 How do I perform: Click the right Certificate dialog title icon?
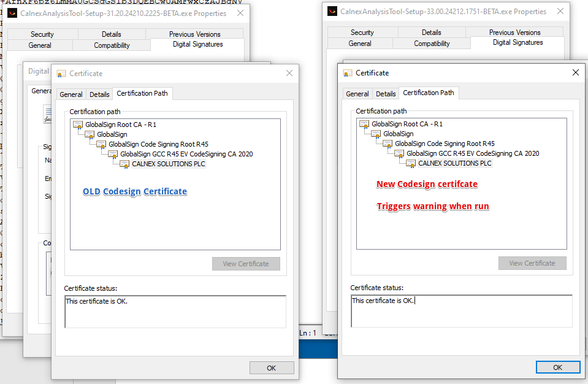[348, 73]
